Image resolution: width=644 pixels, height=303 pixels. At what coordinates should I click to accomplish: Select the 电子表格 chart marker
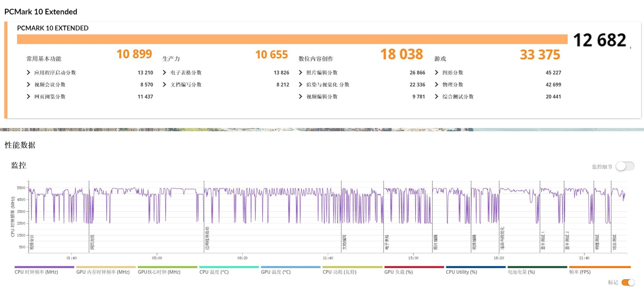coord(387,242)
